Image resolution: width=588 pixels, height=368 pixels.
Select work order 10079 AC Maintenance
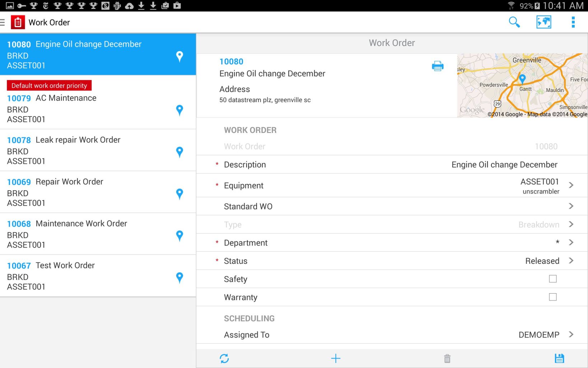point(98,102)
